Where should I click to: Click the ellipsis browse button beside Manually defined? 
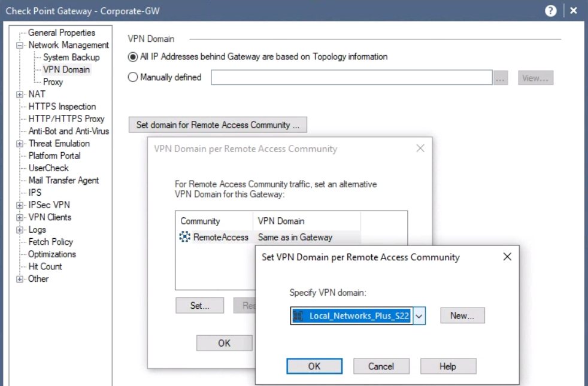[x=501, y=78]
